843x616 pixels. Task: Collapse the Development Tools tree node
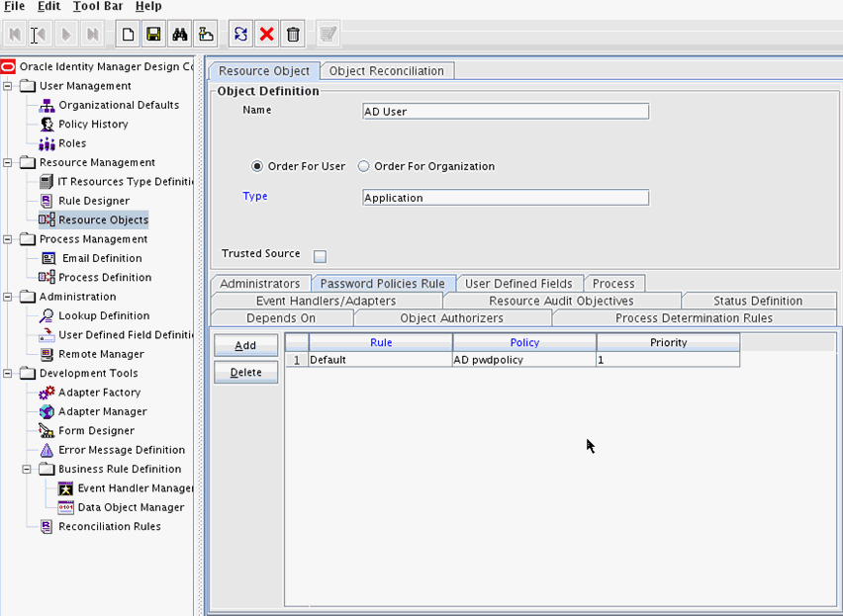click(9, 374)
